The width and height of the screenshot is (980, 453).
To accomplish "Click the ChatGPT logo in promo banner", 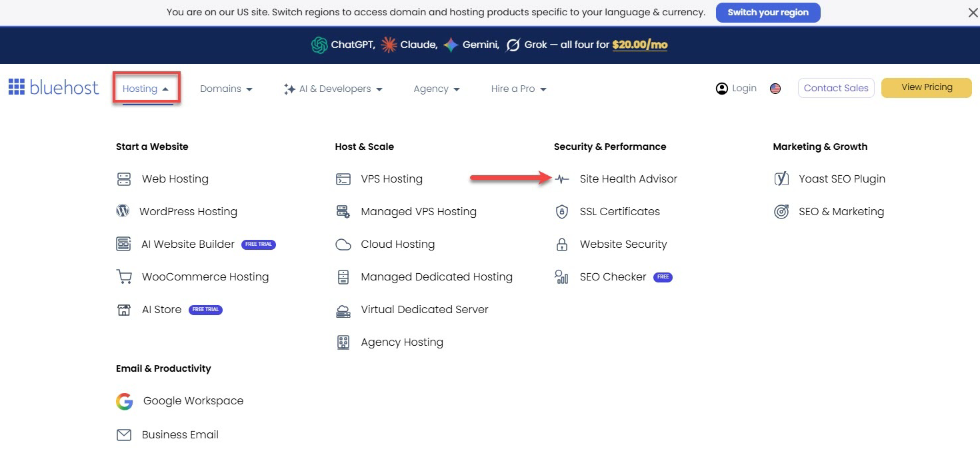I will [x=319, y=45].
